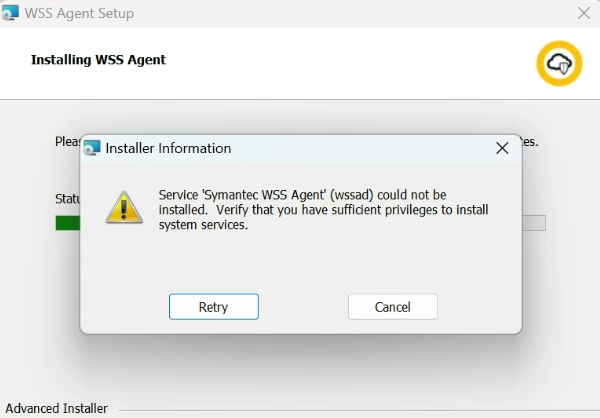The height and width of the screenshot is (418, 600).
Task: Click the Retry button
Action: click(214, 307)
